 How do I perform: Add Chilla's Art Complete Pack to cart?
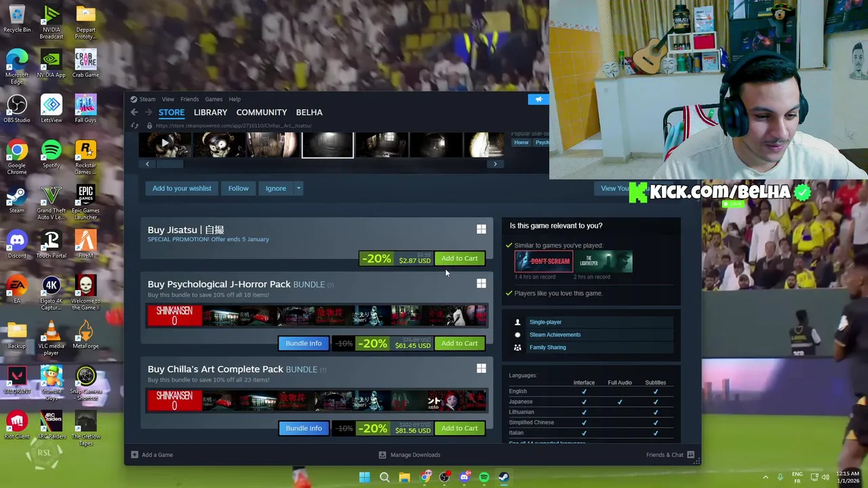coord(459,428)
